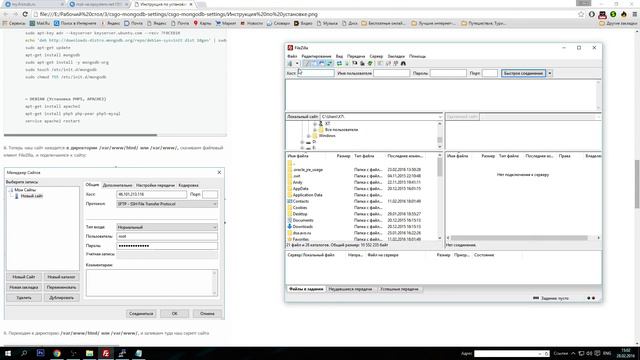Select the oracle_jre_usage folder
The height and width of the screenshot is (360, 640).
coord(308,169)
